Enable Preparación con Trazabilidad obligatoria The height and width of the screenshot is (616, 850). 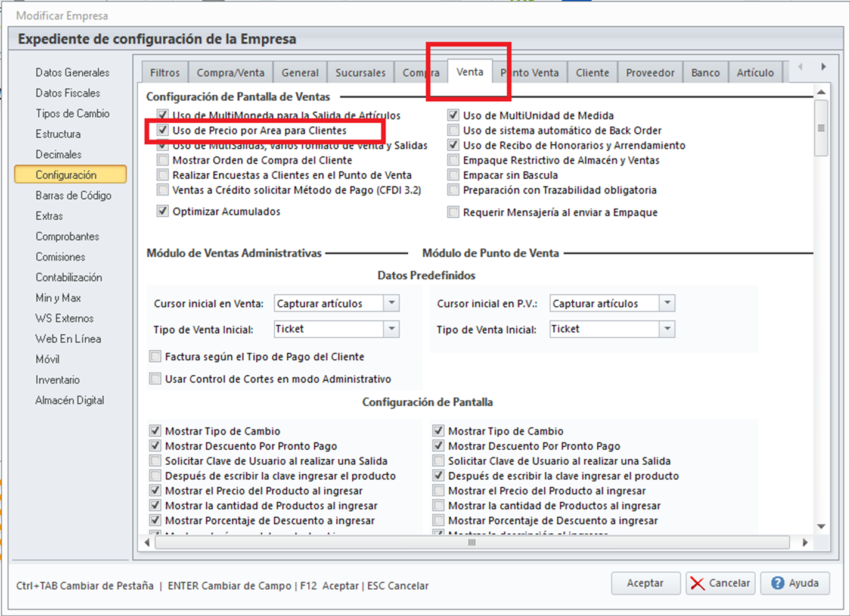click(454, 190)
